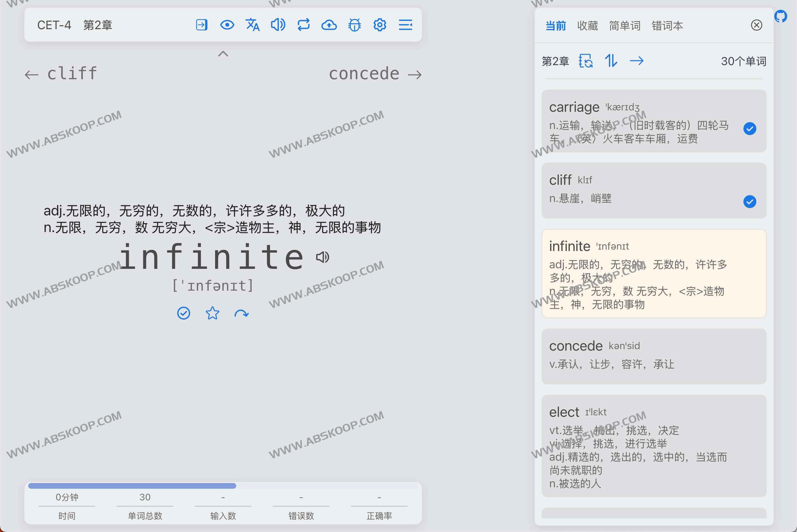The height and width of the screenshot is (532, 797).
Task: Click the GitHub icon at top right
Action: pos(781,16)
